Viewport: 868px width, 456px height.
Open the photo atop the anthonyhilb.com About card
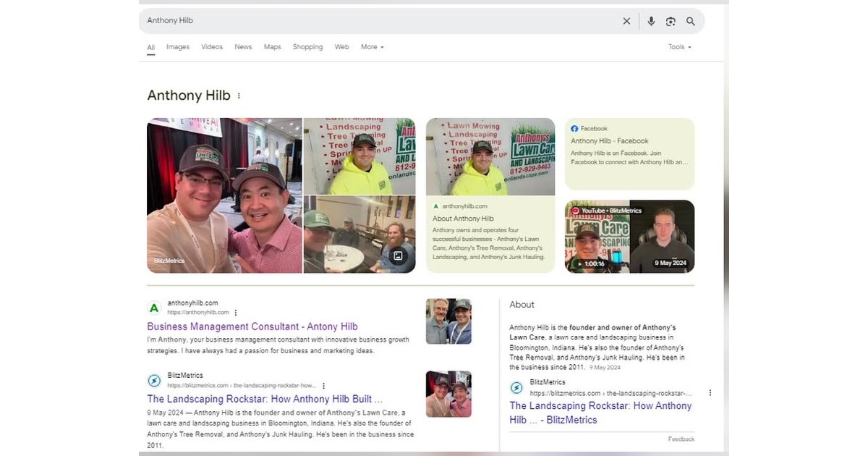pos(490,156)
